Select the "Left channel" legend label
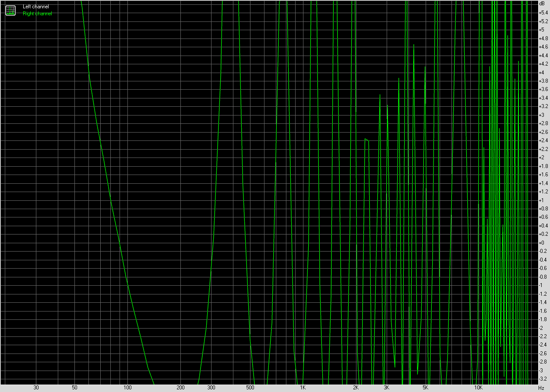This screenshot has width=550, height=392. 36,7
